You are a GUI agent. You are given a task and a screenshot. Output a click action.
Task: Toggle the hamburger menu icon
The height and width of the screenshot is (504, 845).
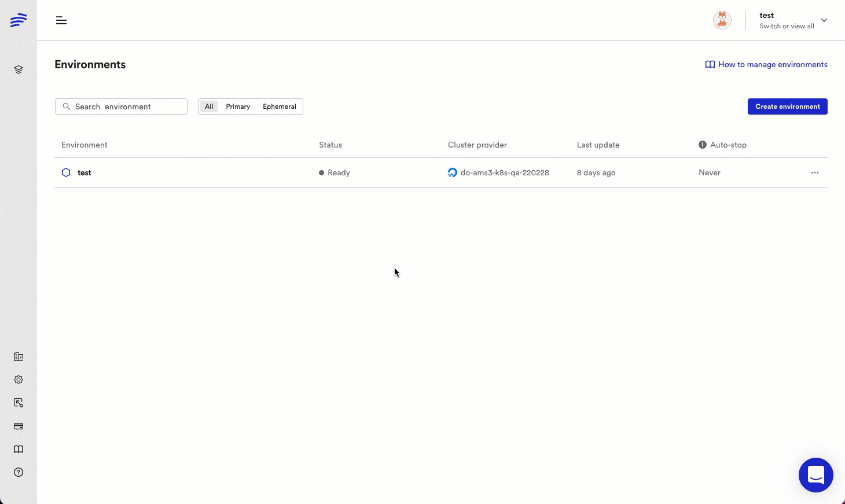pos(61,20)
